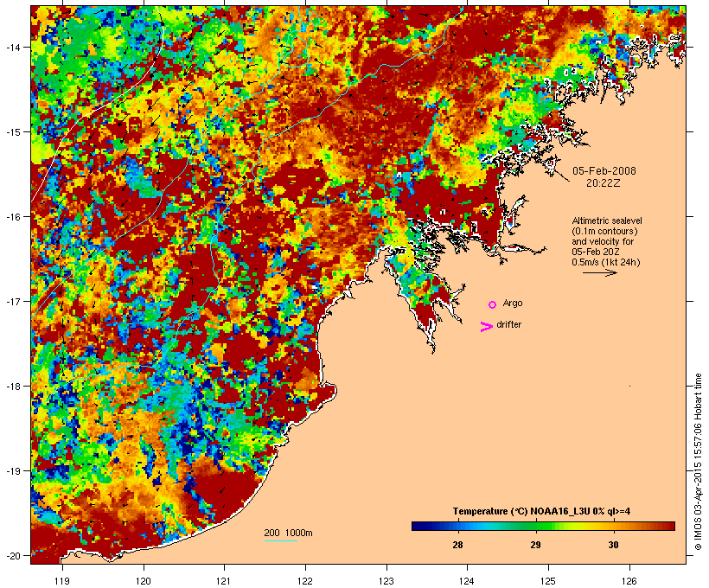
Task: Click the longitude label '123'
Action: pos(386,581)
